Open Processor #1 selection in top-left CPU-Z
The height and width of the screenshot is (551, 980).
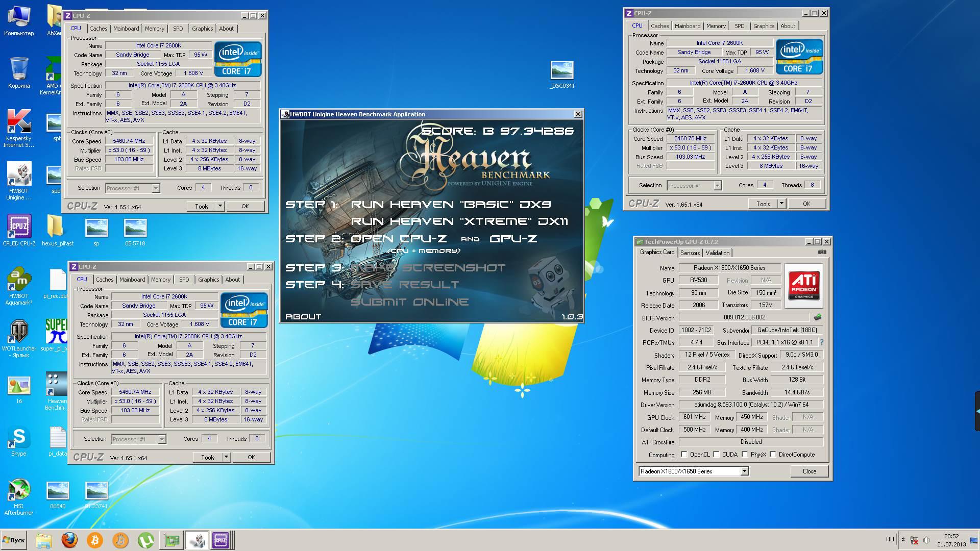(133, 188)
